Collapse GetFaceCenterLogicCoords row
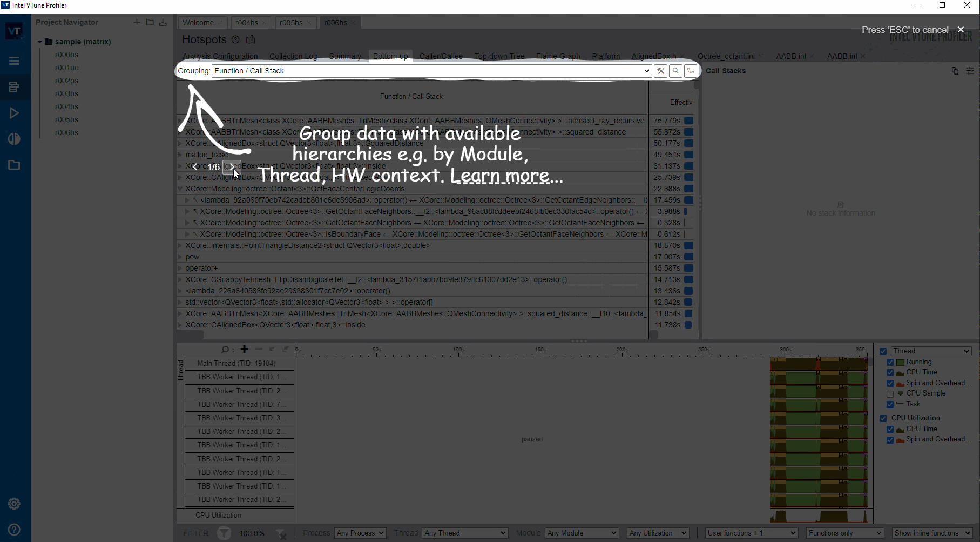Image resolution: width=980 pixels, height=542 pixels. (180, 189)
